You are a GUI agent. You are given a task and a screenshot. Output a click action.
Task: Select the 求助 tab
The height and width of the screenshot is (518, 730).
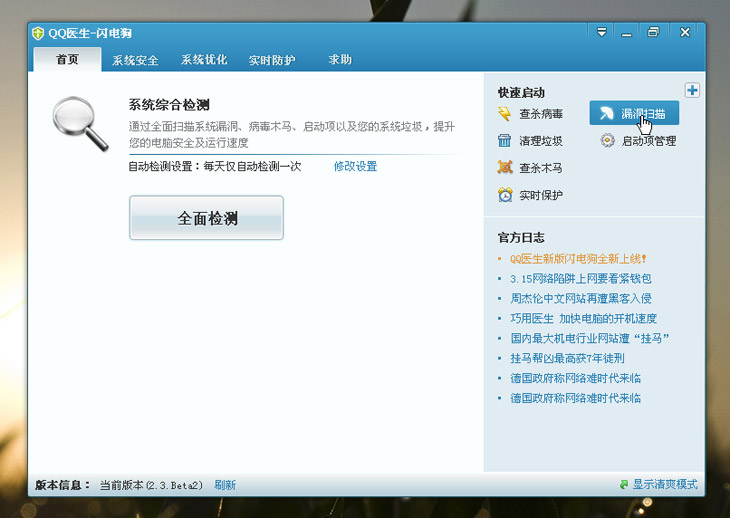coord(340,60)
